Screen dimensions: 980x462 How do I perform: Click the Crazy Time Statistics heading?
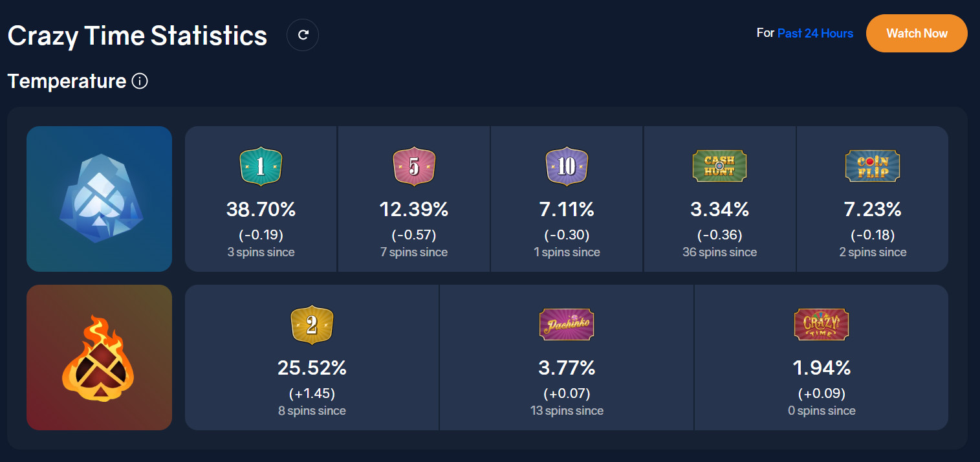tap(137, 36)
